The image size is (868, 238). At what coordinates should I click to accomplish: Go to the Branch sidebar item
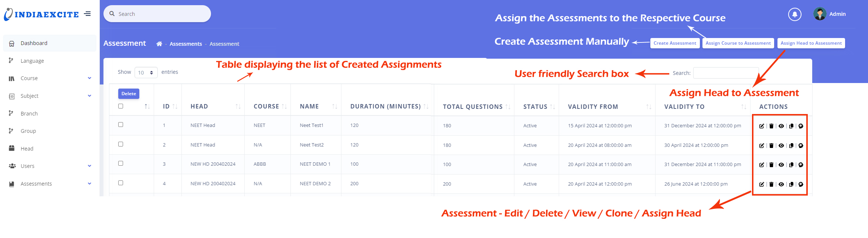[29, 114]
